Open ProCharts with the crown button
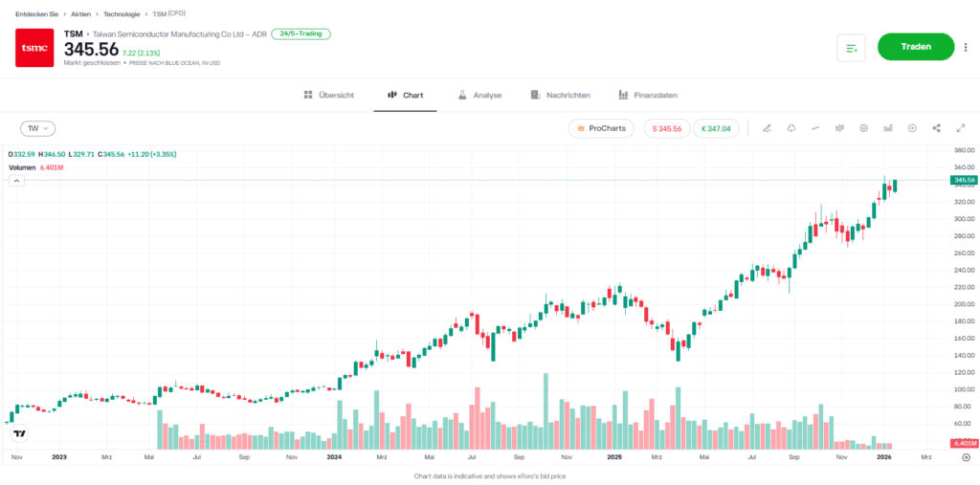The image size is (980, 485). tap(600, 128)
